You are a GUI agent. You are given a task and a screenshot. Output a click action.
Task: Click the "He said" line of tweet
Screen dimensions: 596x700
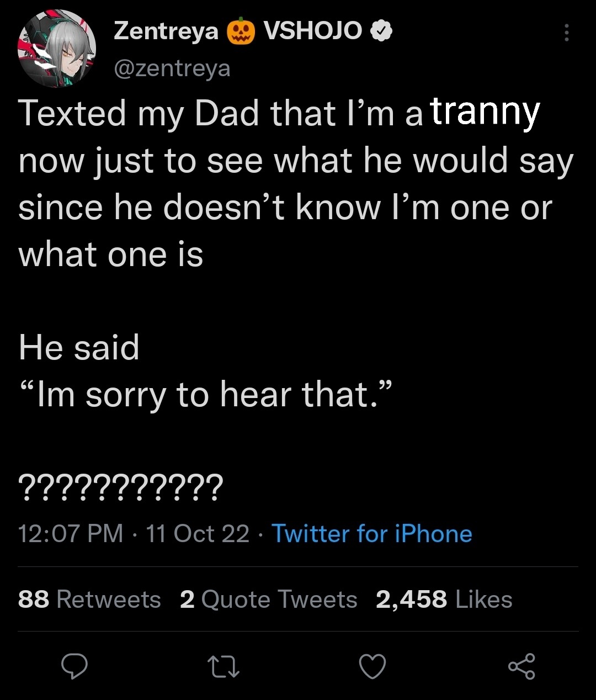coord(79,347)
